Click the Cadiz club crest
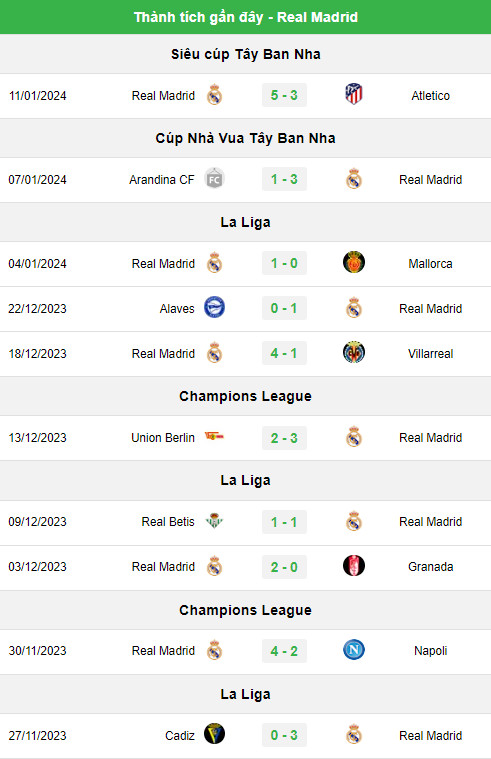Viewport: 491px width, 759px height. (x=214, y=734)
